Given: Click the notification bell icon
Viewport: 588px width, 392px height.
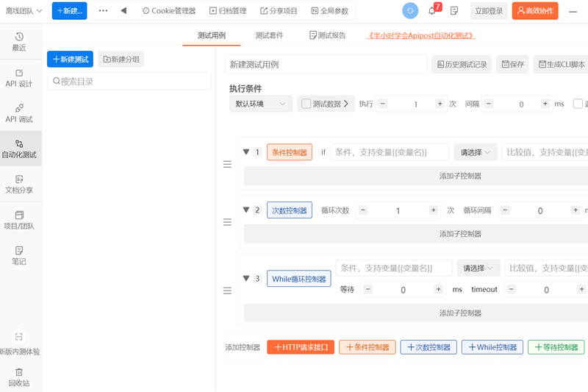Looking at the screenshot, I should 432,11.
